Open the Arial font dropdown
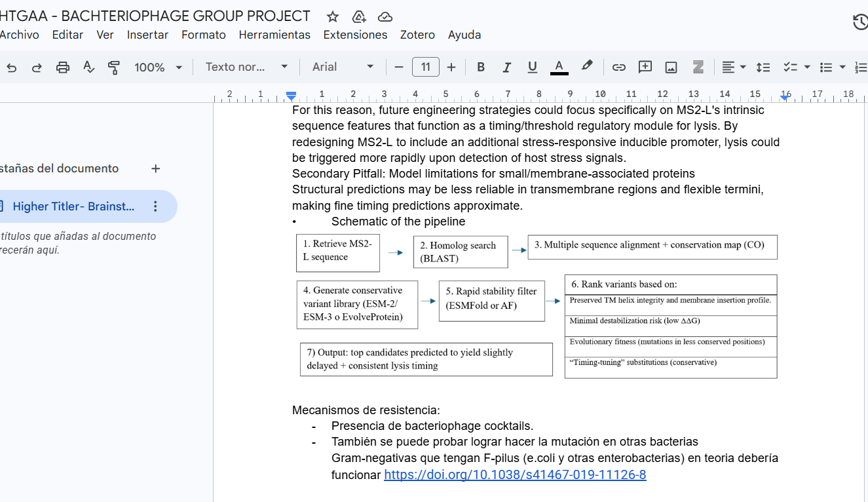The height and width of the screenshot is (502, 868). [343, 67]
